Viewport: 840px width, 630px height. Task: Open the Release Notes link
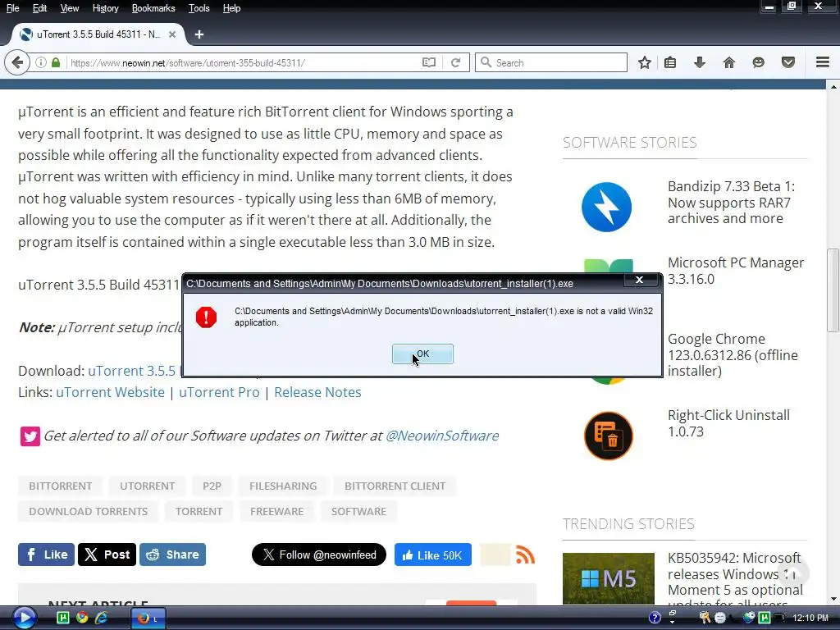[317, 392]
